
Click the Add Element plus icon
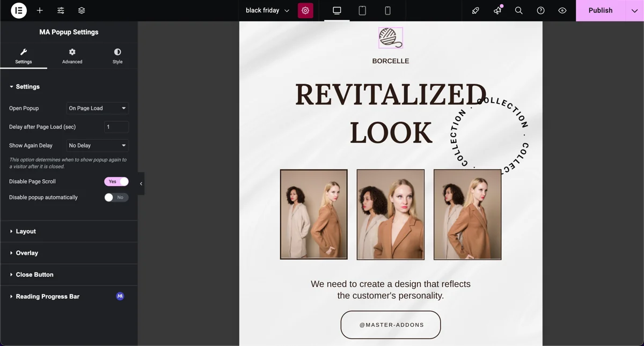[40, 10]
